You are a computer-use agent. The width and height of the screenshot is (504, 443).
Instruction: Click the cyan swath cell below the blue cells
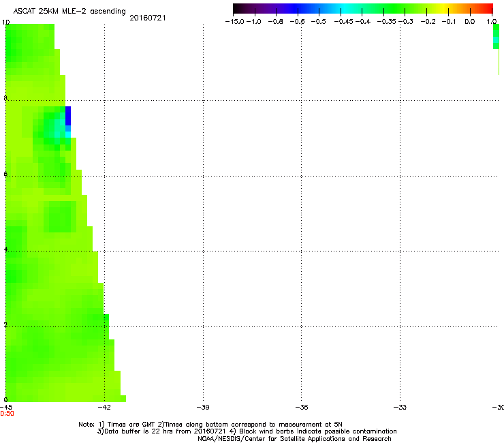tap(68, 134)
